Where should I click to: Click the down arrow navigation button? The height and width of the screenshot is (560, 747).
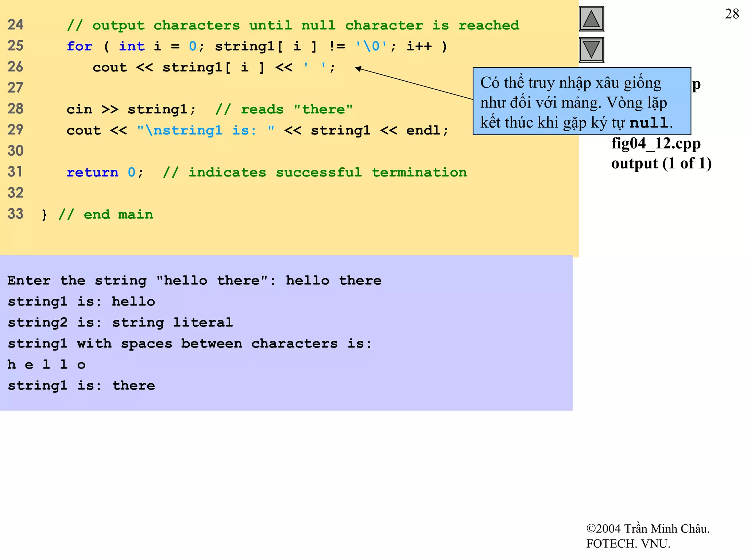[591, 50]
